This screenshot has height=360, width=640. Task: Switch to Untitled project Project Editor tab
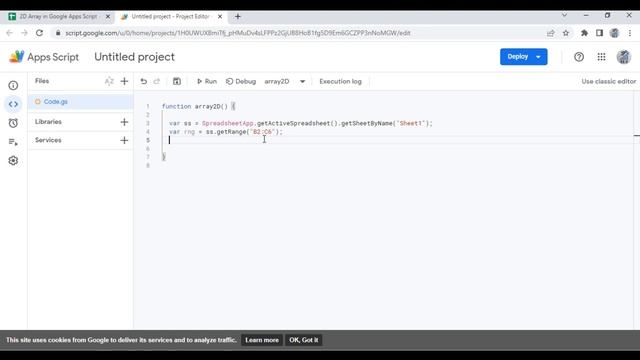[171, 17]
